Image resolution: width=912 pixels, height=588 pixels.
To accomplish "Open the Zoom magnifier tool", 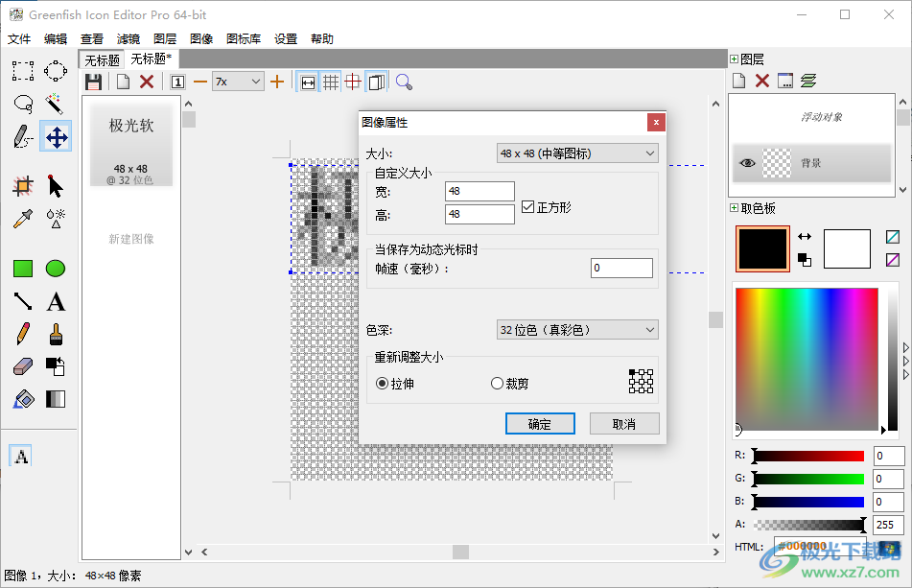I will pyautogui.click(x=403, y=82).
